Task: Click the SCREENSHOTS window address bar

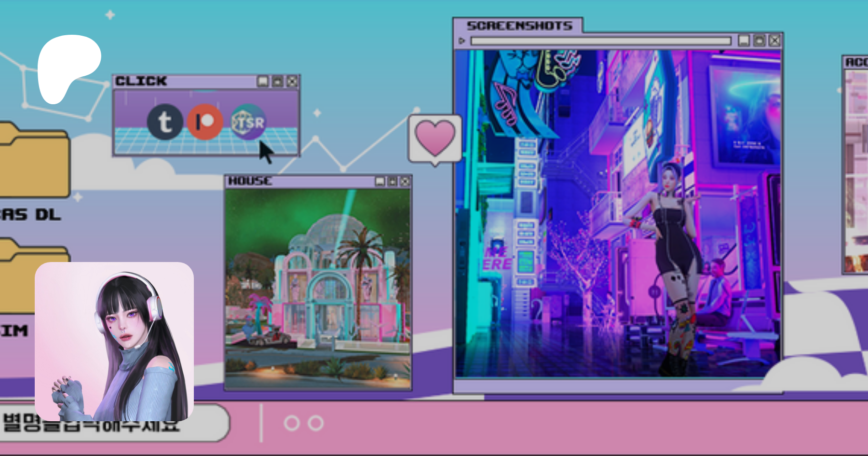Action: [600, 41]
